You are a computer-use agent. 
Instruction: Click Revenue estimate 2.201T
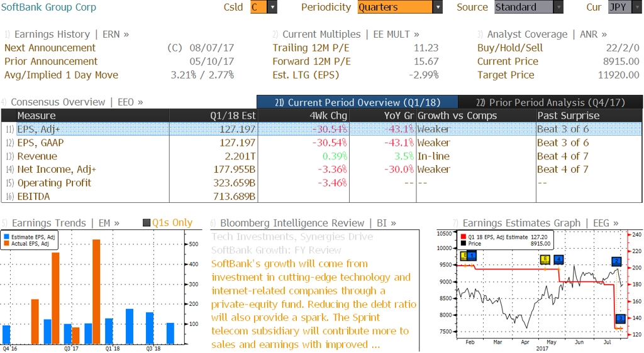[240, 156]
